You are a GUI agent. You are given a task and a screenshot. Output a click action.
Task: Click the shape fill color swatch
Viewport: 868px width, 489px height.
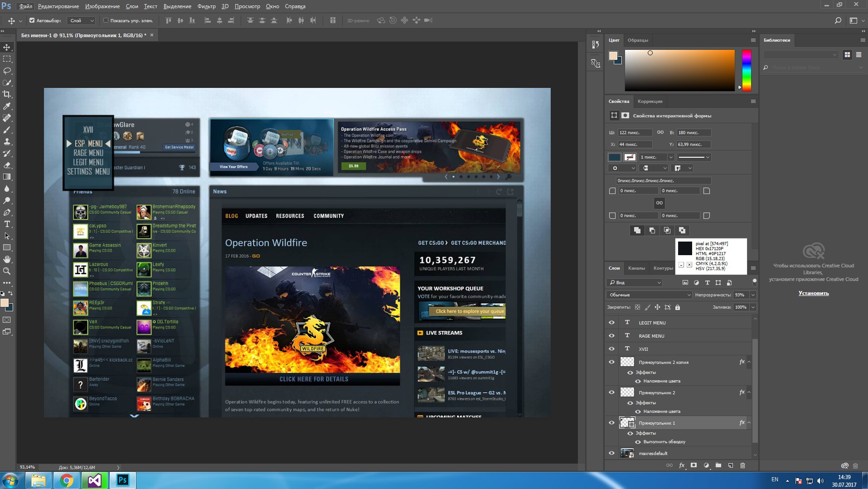tap(614, 157)
